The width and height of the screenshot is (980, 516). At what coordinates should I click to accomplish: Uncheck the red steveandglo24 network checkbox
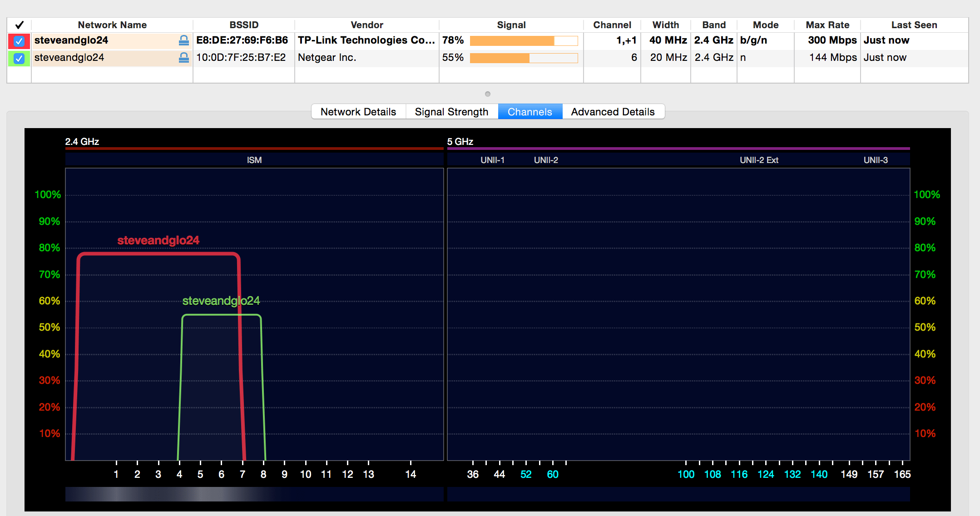tap(19, 41)
